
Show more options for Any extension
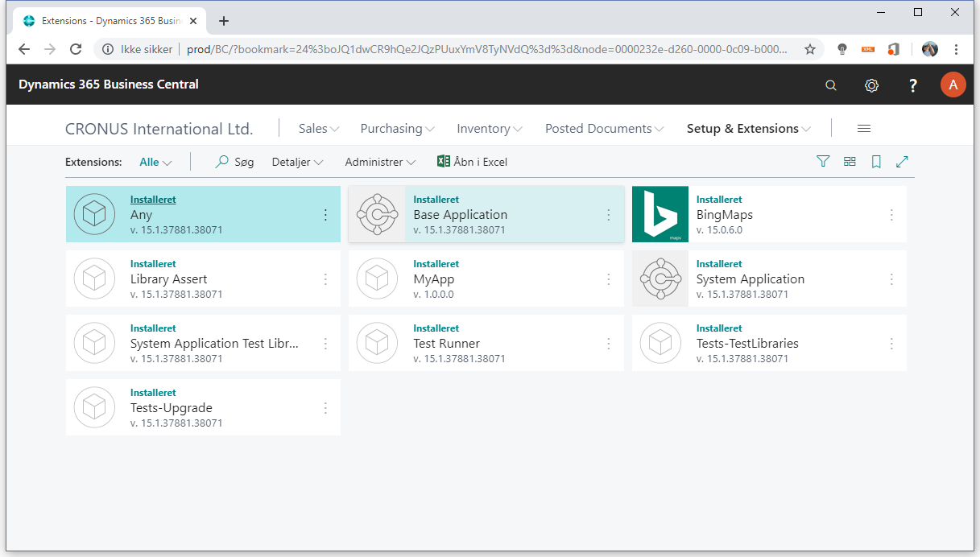point(325,215)
